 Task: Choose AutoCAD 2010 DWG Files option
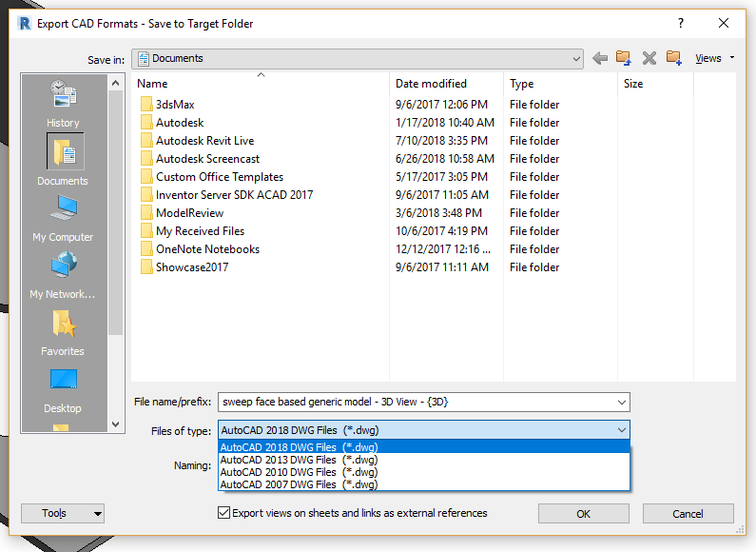[x=424, y=472]
